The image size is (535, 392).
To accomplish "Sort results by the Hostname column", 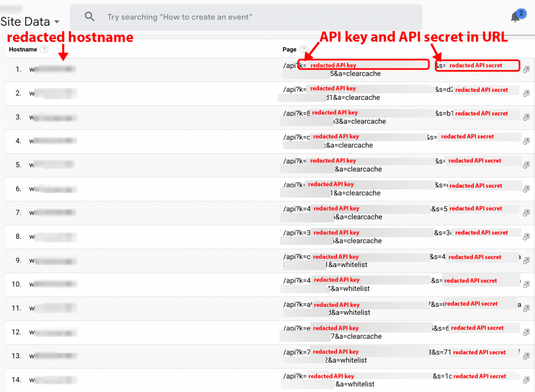I will (x=24, y=49).
